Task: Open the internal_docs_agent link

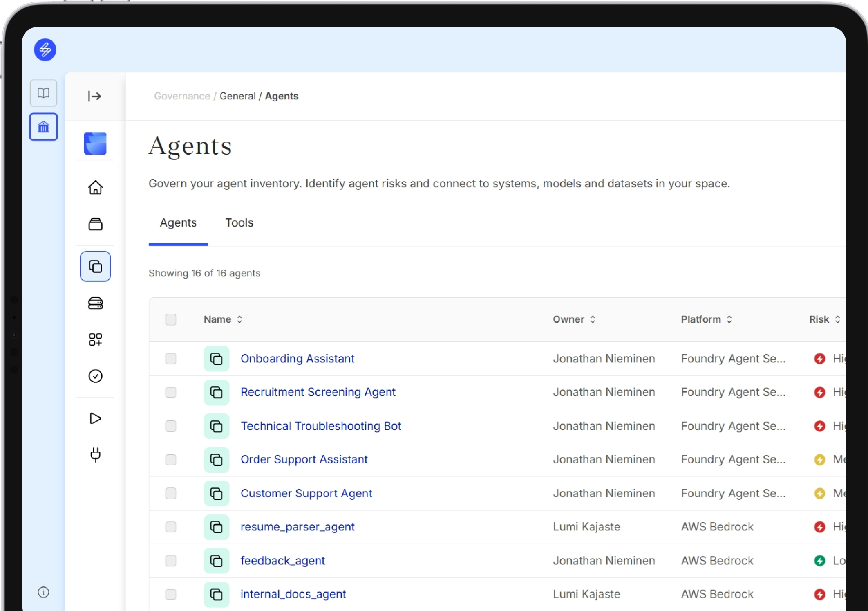Action: pos(293,594)
